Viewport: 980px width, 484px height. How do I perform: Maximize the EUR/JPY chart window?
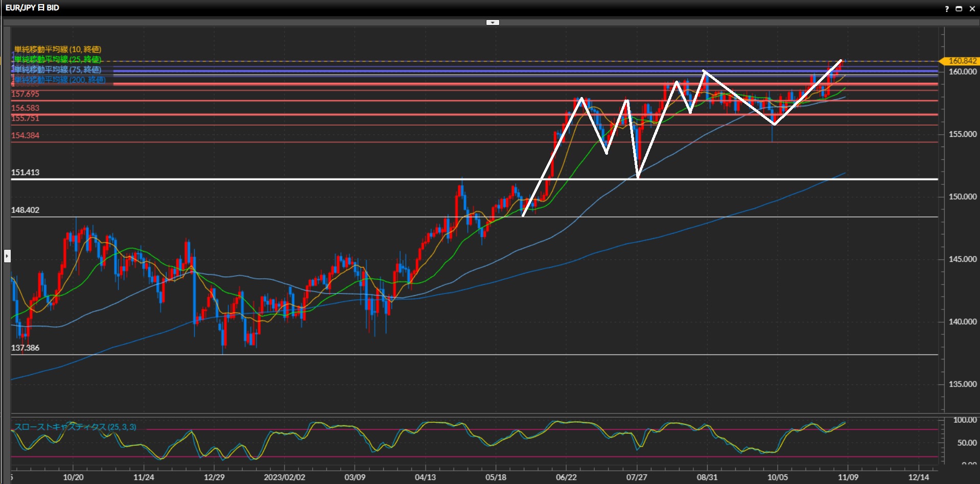coord(959,9)
